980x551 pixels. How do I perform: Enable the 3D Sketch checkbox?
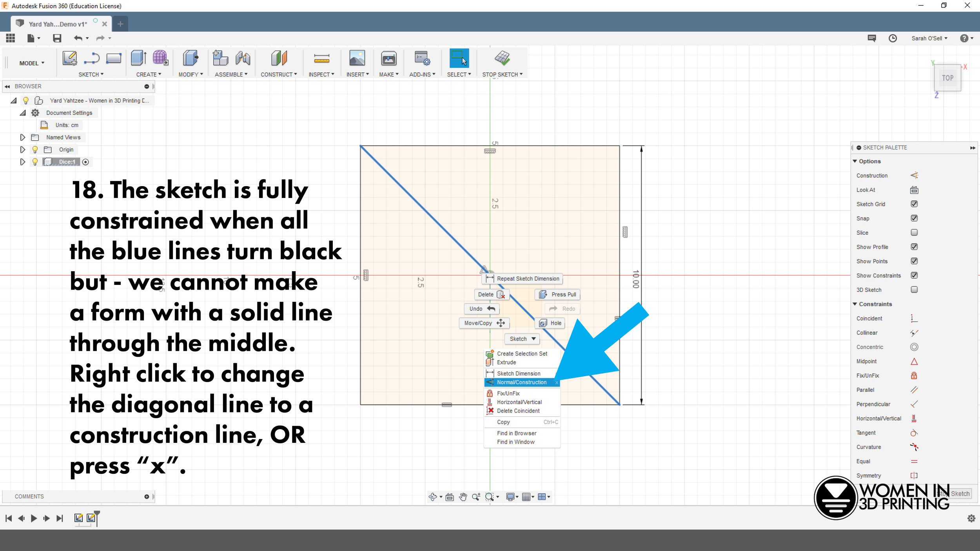coord(914,290)
